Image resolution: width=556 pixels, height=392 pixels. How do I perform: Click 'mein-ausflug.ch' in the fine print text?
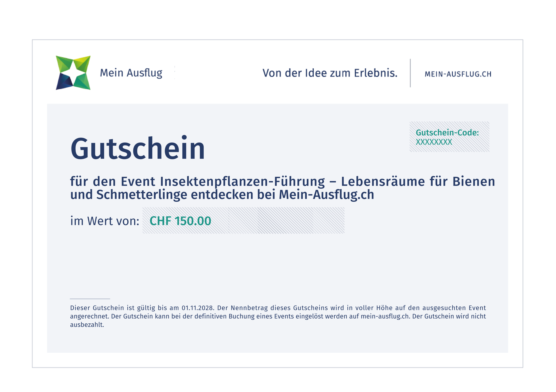tap(385, 316)
